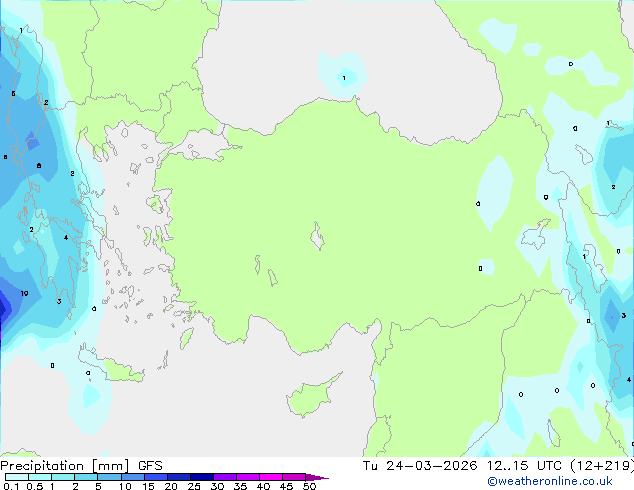This screenshot has height=490, width=634.
Task: Click the purple arrow tip above 50
Action: (x=317, y=477)
